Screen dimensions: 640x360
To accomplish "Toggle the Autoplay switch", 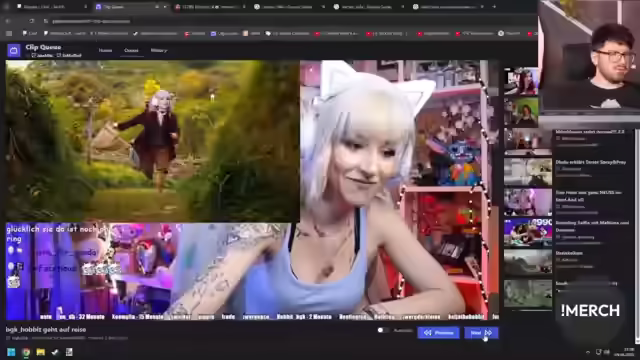I will click(x=382, y=330).
